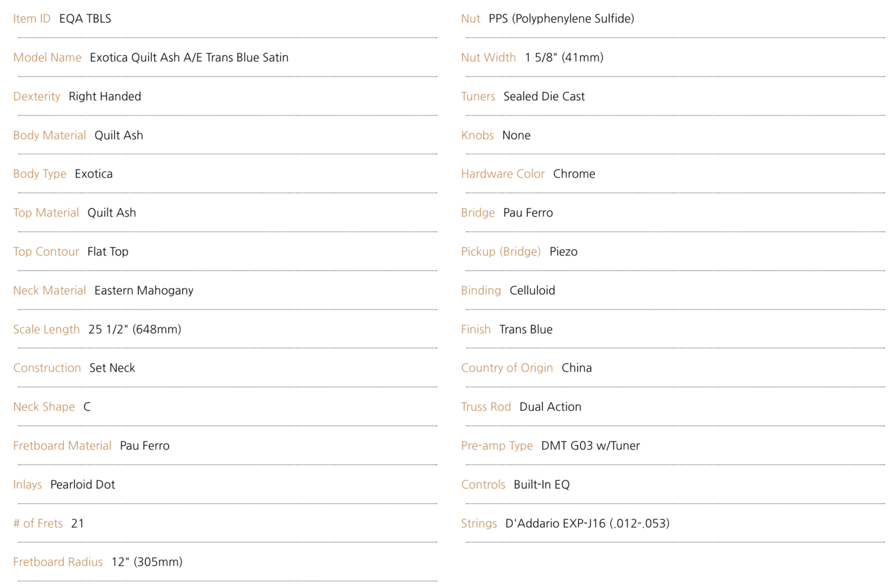Click the Hardware Color label
Viewport: 895px width, 588px height.
click(x=503, y=174)
